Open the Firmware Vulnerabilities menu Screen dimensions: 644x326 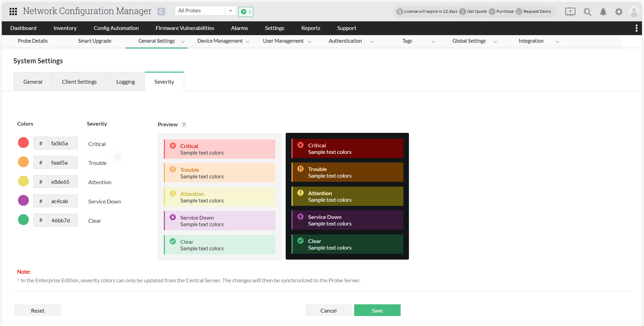pyautogui.click(x=185, y=28)
